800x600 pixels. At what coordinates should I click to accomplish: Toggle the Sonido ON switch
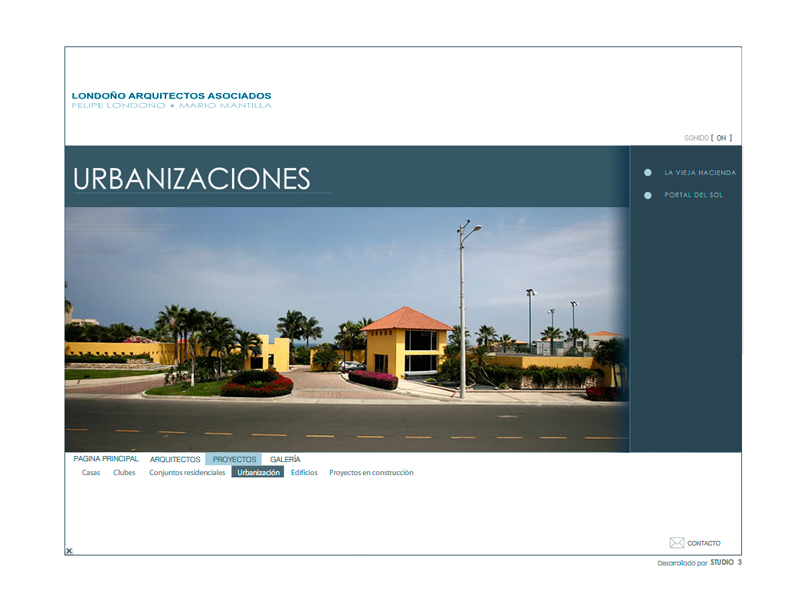(x=721, y=138)
